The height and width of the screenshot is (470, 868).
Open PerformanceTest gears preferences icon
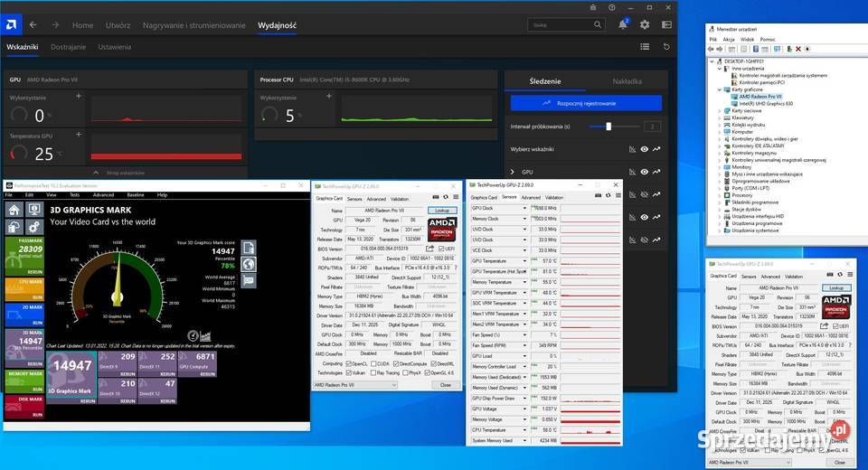(34, 227)
